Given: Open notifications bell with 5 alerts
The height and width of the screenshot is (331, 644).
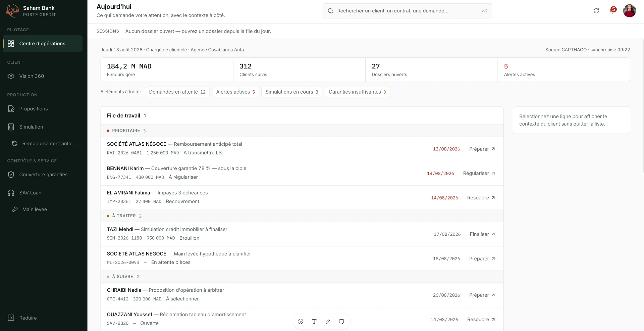Looking at the screenshot, I should pos(612,10).
